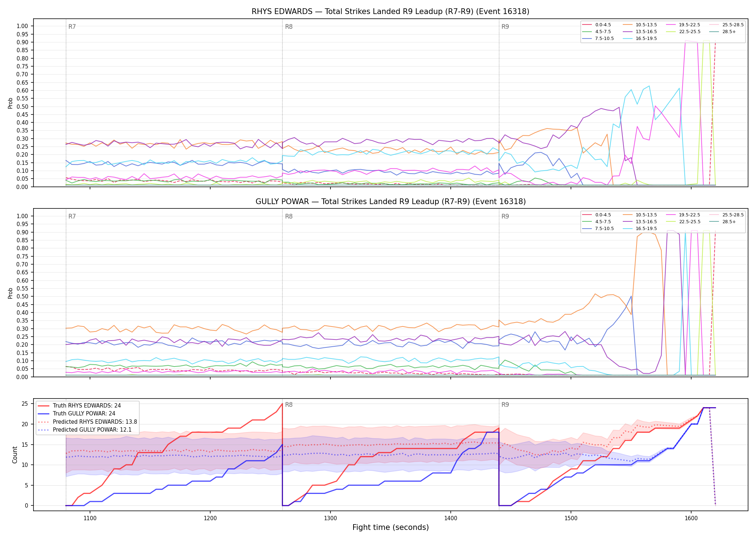The width and height of the screenshot is (756, 540).
Task: Click the 1500 x-axis tick label
Action: [x=571, y=518]
